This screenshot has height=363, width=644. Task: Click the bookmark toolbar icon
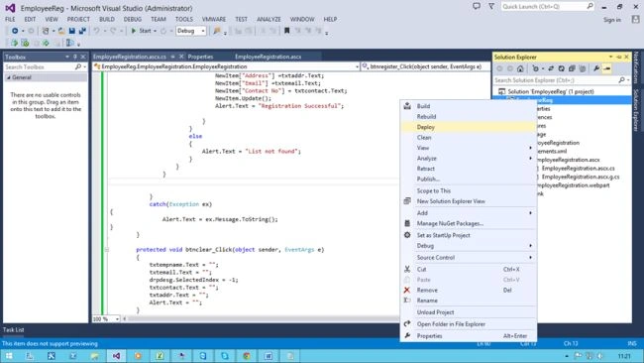tap(287, 31)
